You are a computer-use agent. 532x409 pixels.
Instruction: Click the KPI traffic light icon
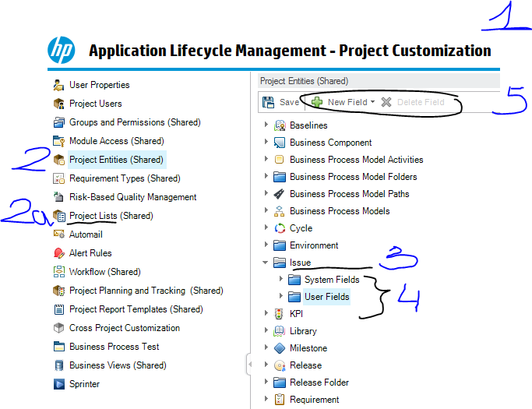point(280,314)
